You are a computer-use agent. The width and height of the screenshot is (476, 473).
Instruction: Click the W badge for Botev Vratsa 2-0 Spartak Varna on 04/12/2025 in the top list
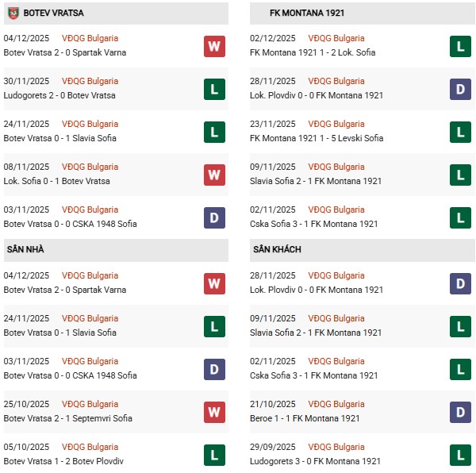click(214, 46)
